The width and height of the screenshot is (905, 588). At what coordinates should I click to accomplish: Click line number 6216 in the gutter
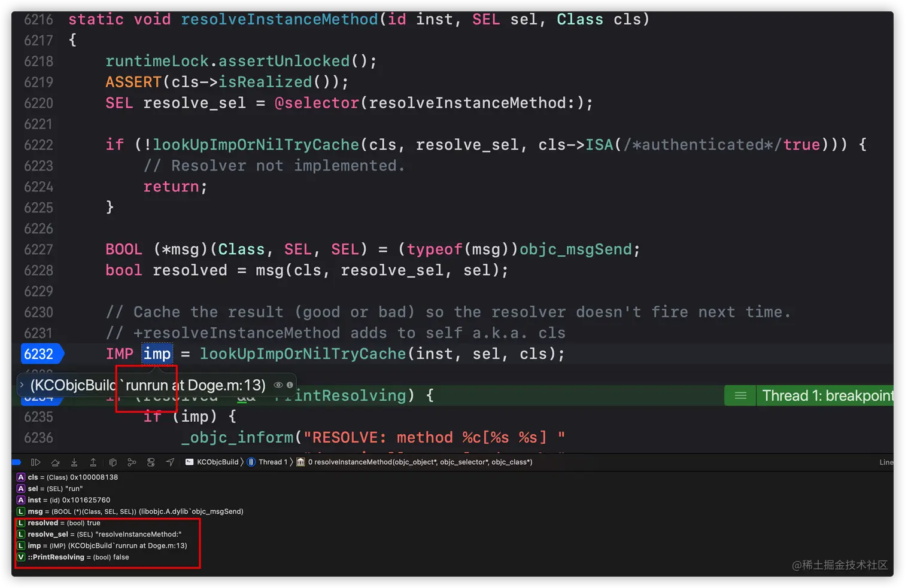(x=38, y=20)
